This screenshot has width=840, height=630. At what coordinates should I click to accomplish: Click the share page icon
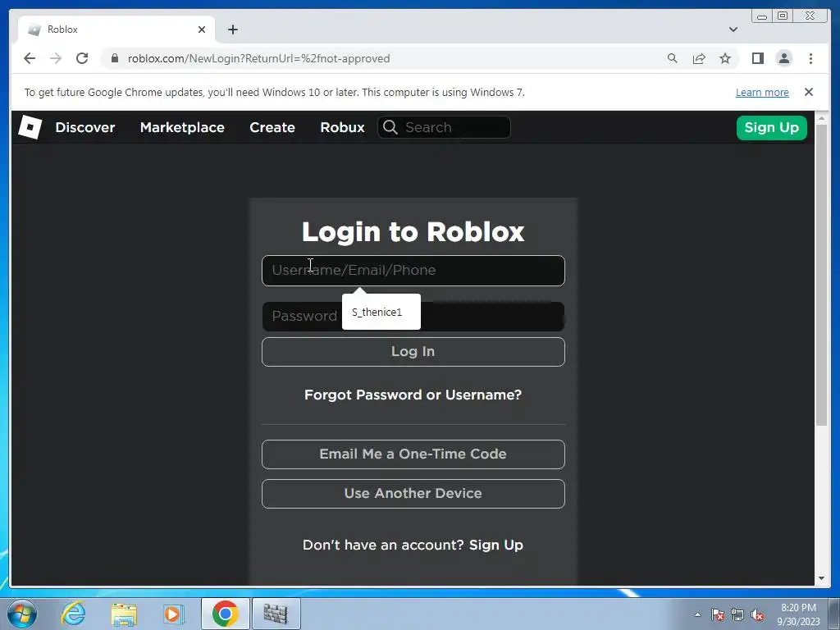pos(699,58)
